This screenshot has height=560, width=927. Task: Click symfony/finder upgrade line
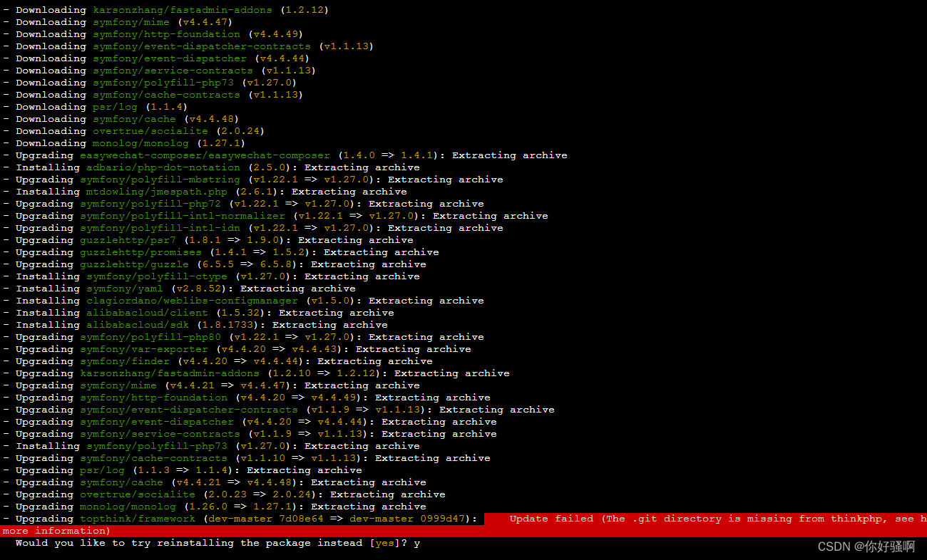[x=217, y=361]
